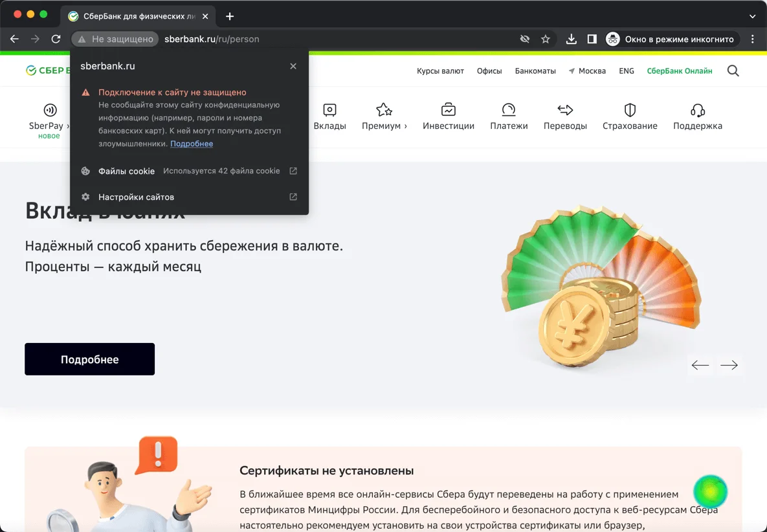Image resolution: width=767 pixels, height=532 pixels.
Task: Open the Инвестиции briefcase icon
Action: (x=448, y=110)
